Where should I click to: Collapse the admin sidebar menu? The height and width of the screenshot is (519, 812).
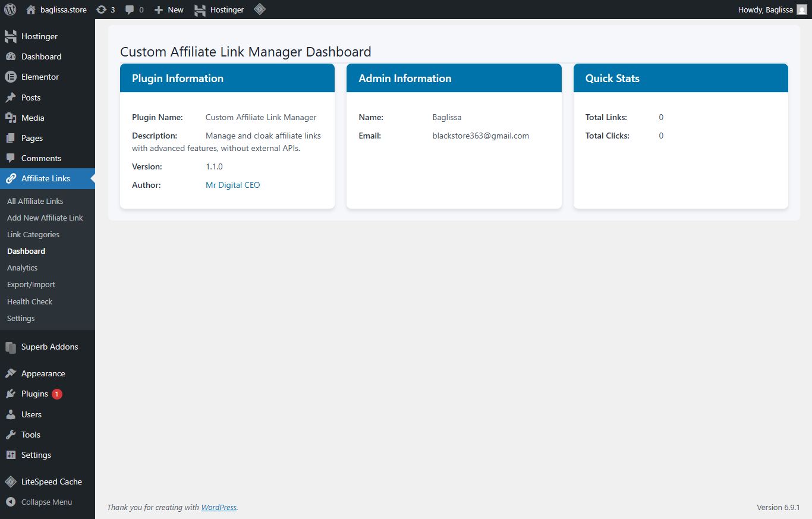click(46, 502)
